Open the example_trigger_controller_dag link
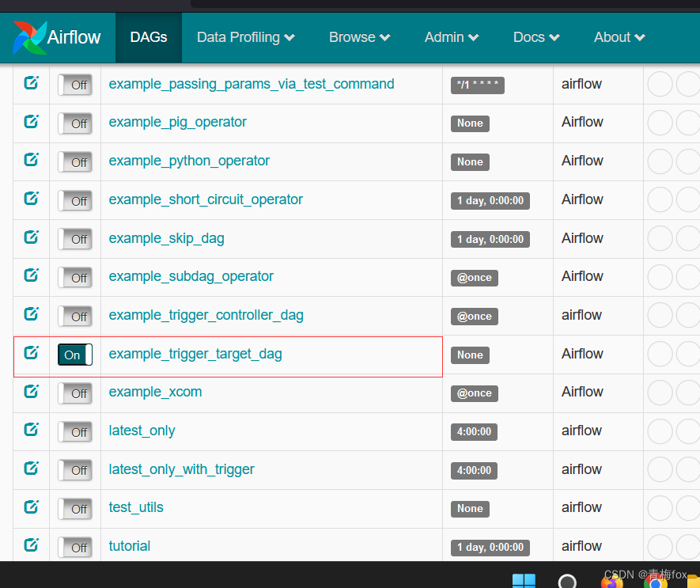The width and height of the screenshot is (700, 588). pyautogui.click(x=206, y=315)
